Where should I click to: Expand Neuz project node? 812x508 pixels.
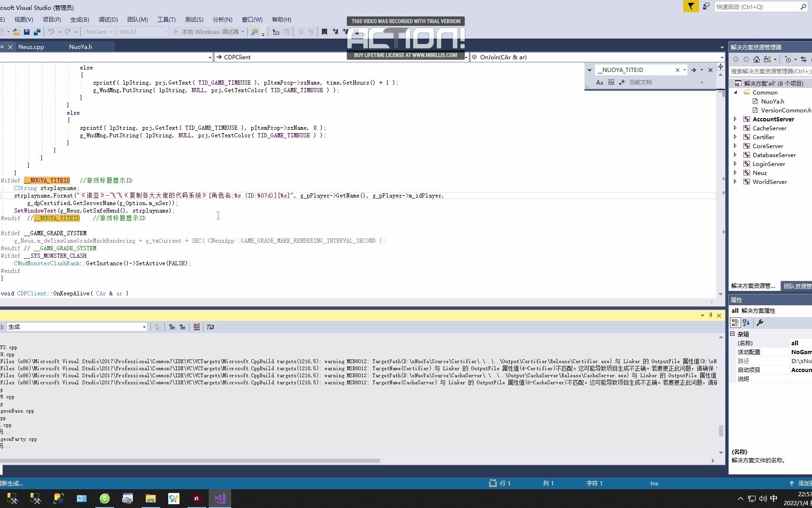735,173
